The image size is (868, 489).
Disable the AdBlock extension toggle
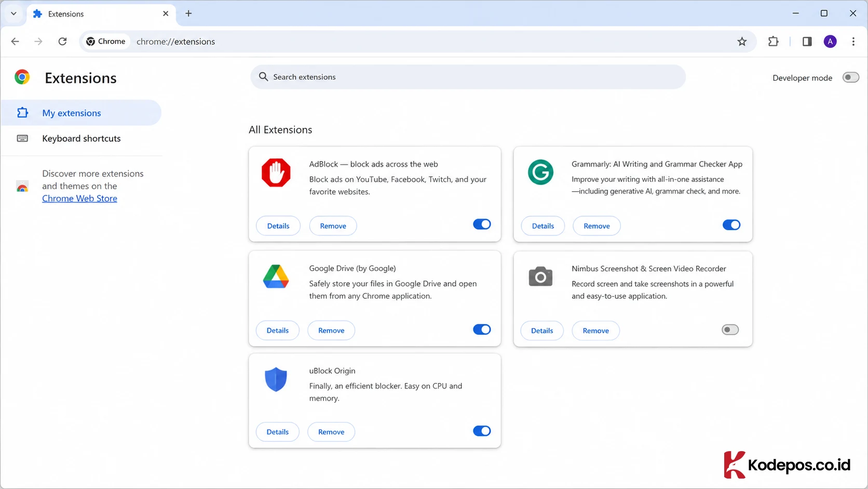(x=482, y=224)
